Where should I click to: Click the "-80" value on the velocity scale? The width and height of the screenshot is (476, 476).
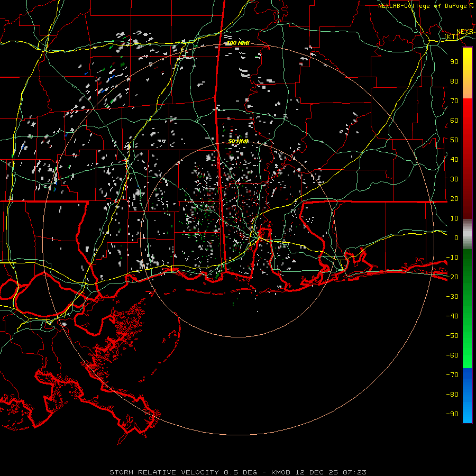pos(452,395)
